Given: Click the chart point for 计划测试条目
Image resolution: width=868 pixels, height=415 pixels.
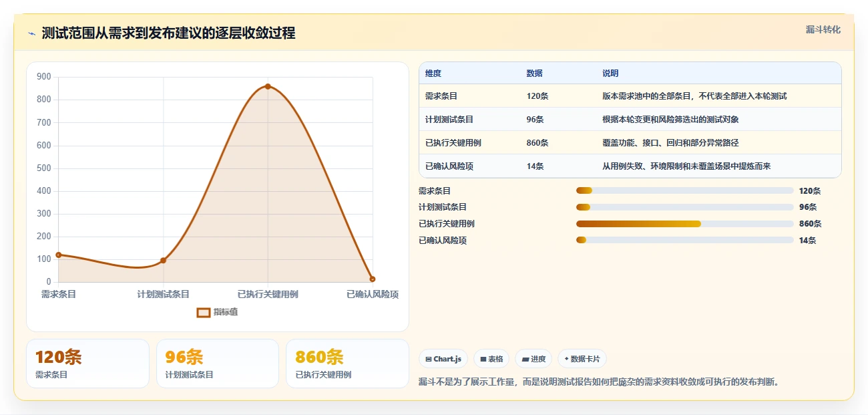Looking at the screenshot, I should [163, 260].
